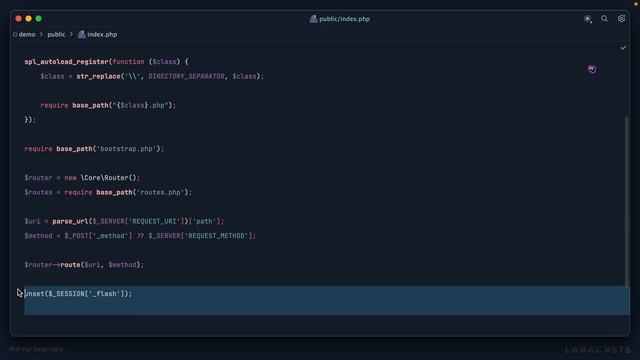Click the 'bootstrap.php' string
Image resolution: width=640 pixels, height=360 pixels.
pyautogui.click(x=127, y=149)
